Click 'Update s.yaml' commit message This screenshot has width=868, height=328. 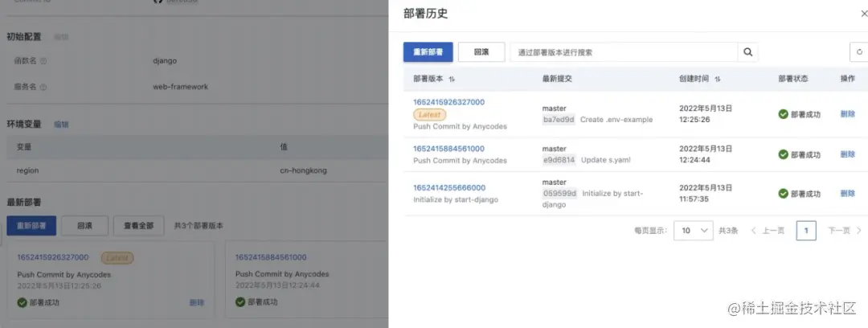click(x=606, y=160)
